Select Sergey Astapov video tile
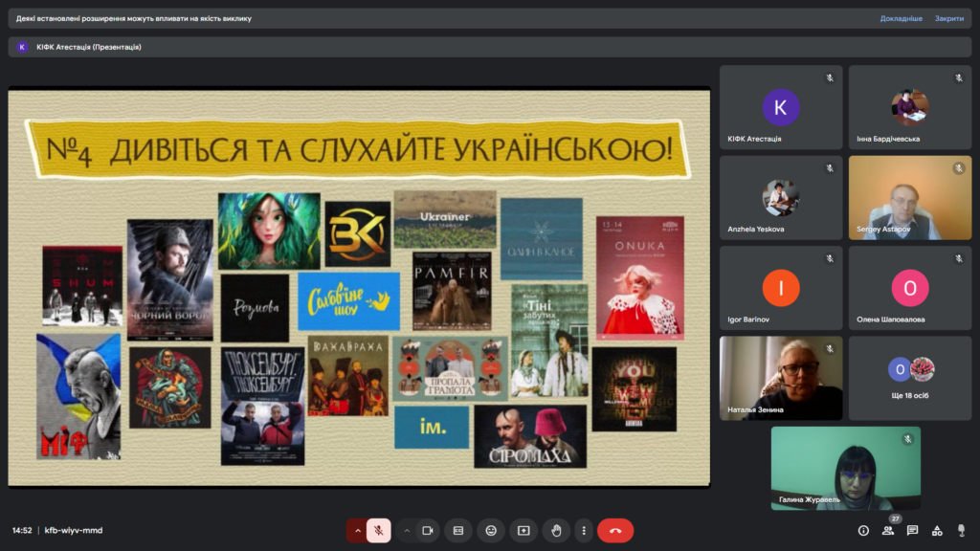The image size is (980, 551). click(x=910, y=197)
